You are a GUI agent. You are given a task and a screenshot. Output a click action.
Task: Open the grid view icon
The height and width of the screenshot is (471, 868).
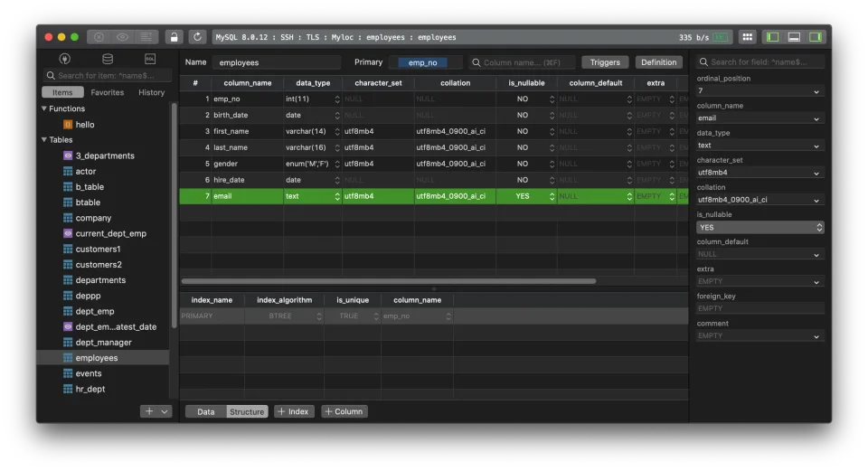[748, 37]
